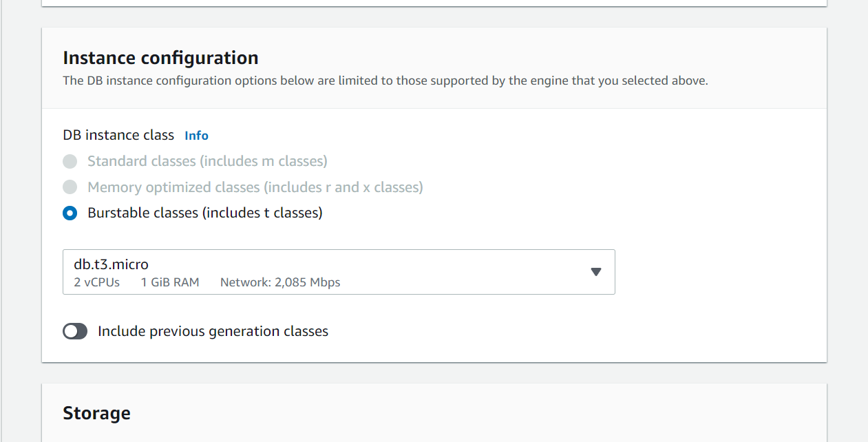This screenshot has width=868, height=442.
Task: Click the 'Standard classes (includes m classes)' label
Action: click(207, 161)
